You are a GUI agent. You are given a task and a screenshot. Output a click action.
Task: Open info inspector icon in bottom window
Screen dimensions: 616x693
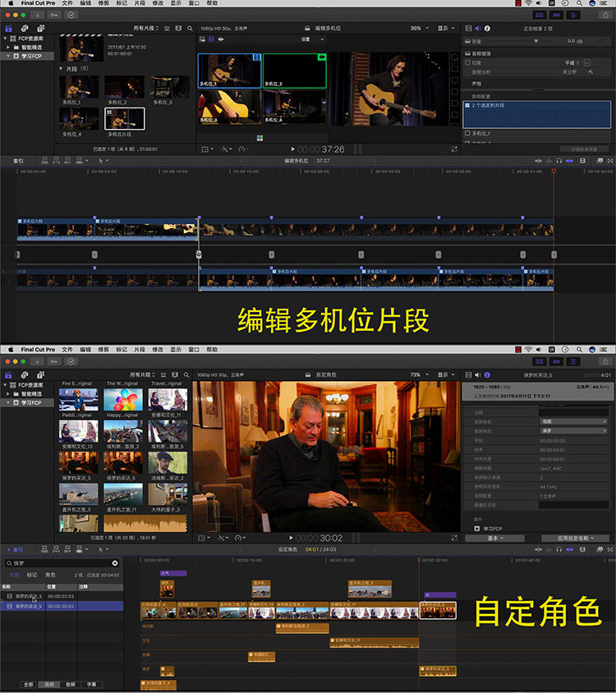(487, 374)
